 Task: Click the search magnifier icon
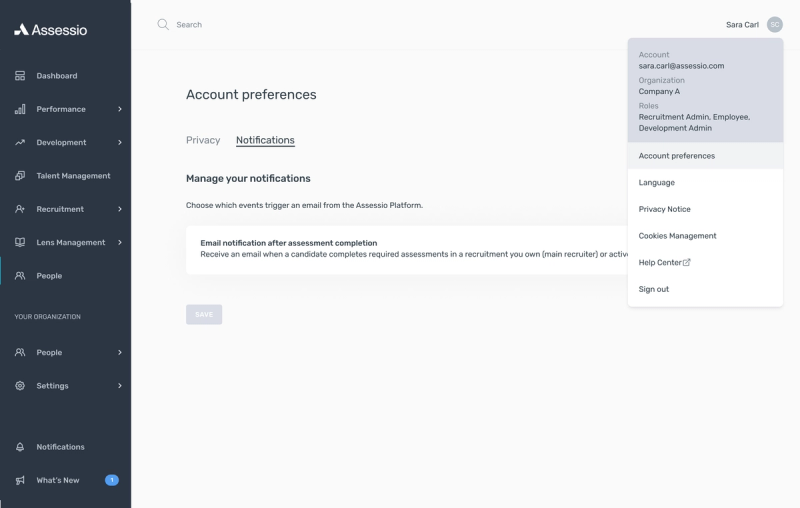pyautogui.click(x=163, y=24)
